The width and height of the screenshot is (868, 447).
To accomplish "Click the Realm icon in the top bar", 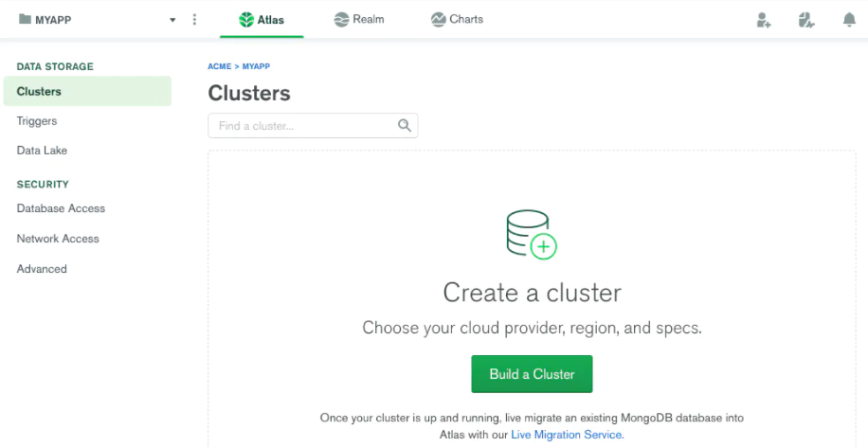I will (341, 19).
